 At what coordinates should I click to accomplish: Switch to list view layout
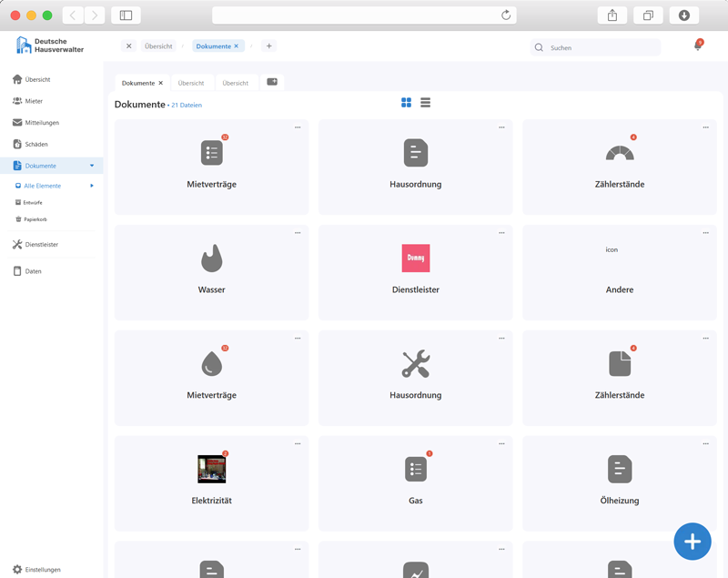(x=425, y=103)
